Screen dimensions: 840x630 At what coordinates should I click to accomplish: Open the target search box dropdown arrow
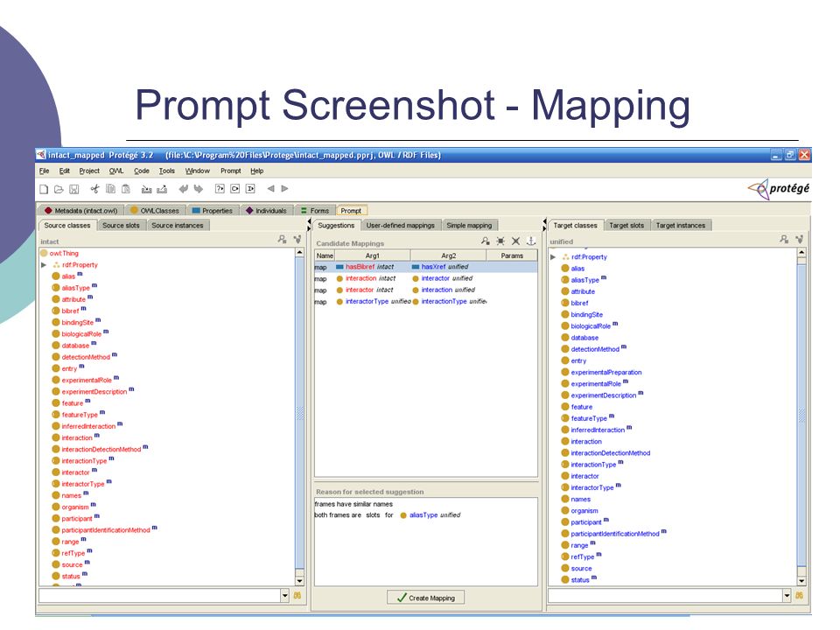point(787,595)
